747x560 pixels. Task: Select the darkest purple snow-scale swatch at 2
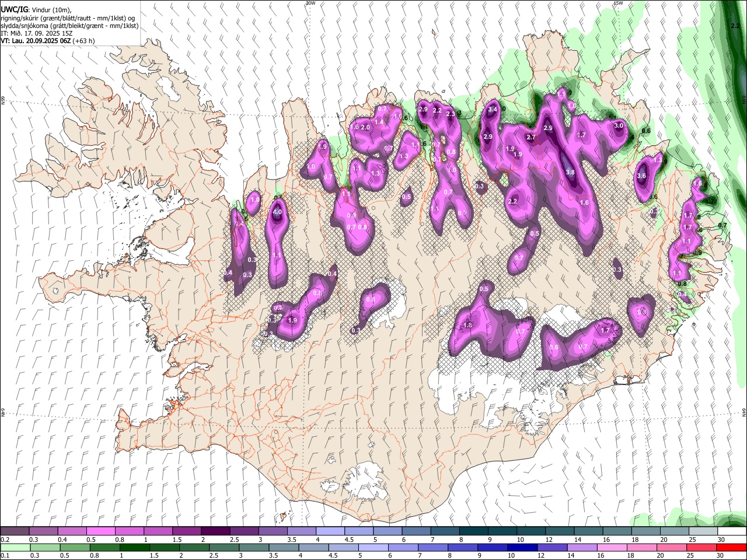215,531
